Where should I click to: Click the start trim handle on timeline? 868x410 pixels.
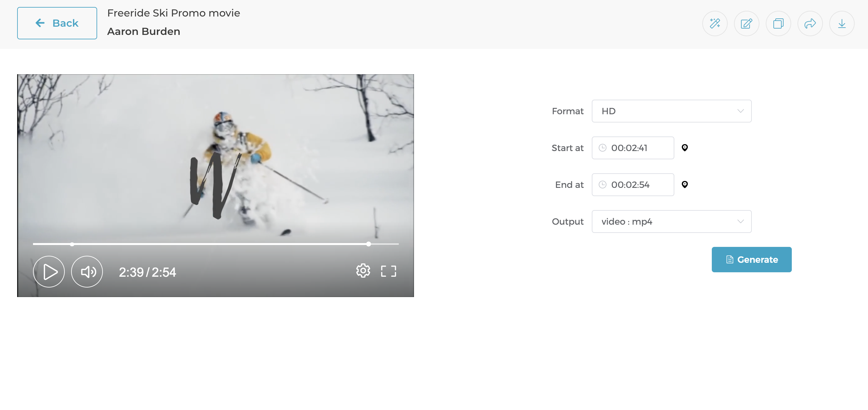point(72,244)
